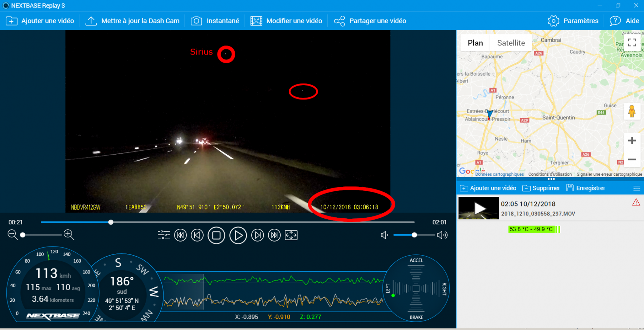Open the video adjustment settings icon
The image size is (644, 330).
coord(164,235)
